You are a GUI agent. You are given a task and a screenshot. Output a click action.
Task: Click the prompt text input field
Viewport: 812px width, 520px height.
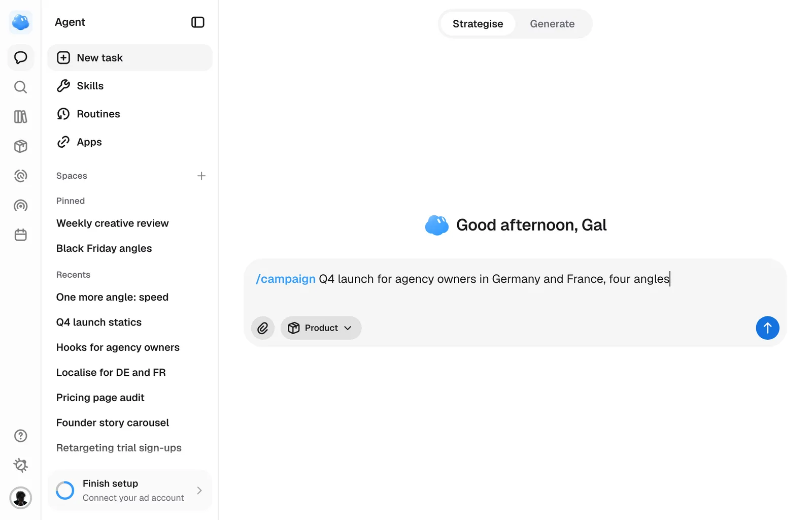click(515, 279)
